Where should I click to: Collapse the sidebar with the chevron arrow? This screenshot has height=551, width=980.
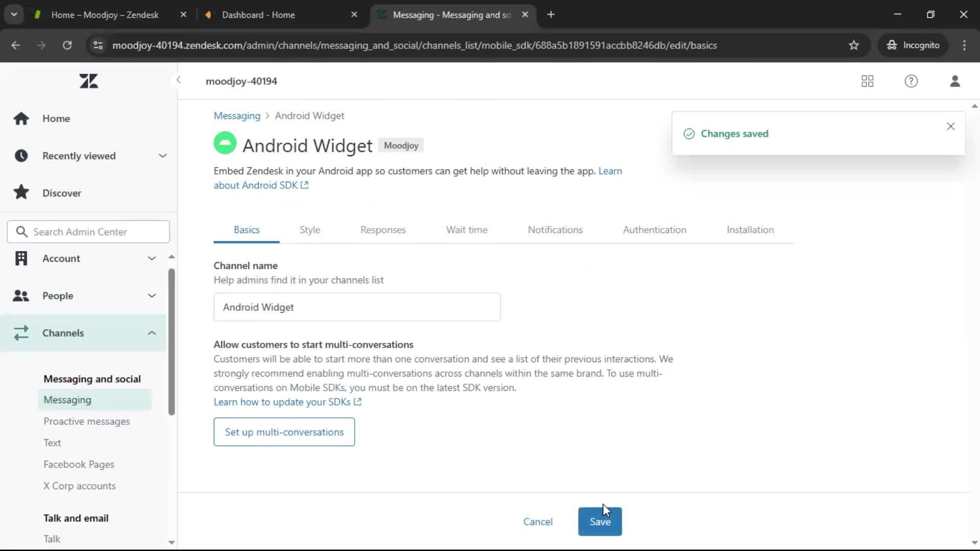tap(178, 80)
